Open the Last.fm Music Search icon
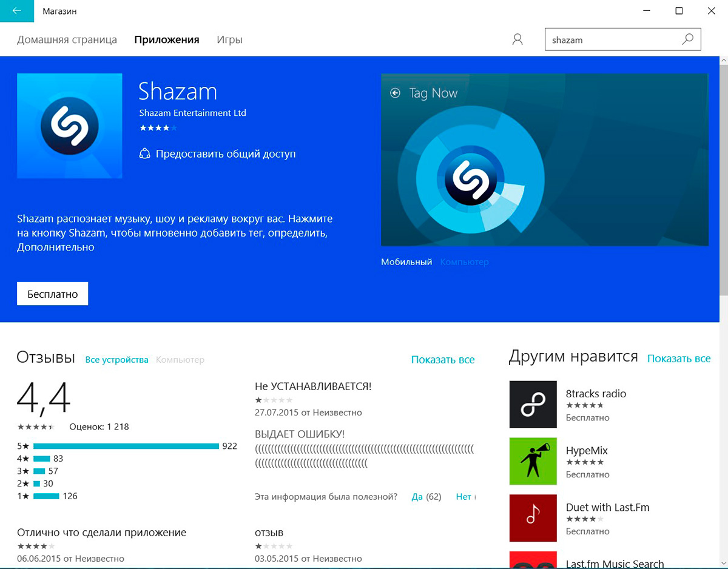The height and width of the screenshot is (569, 728). click(x=533, y=560)
